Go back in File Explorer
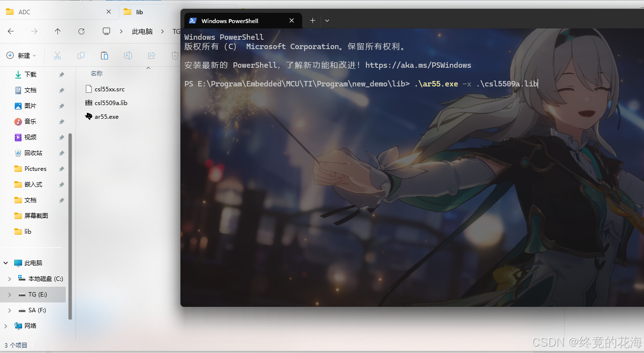The height and width of the screenshot is (353, 644). [11, 31]
